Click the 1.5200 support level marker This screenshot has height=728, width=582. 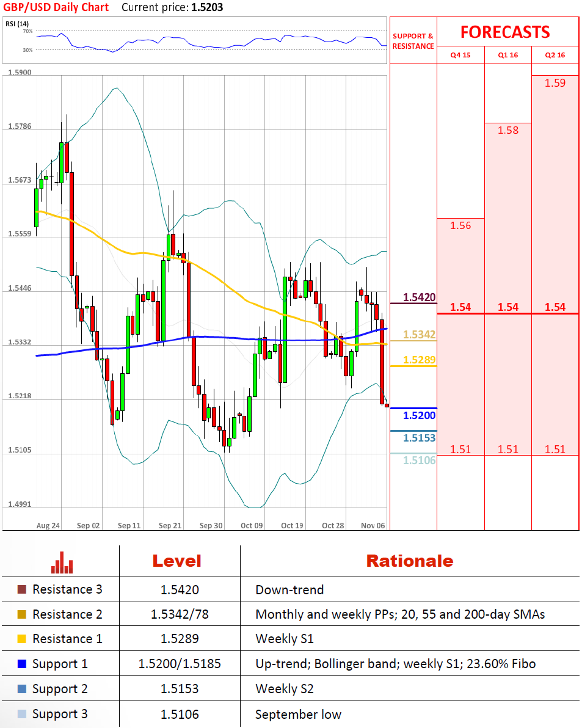point(419,415)
